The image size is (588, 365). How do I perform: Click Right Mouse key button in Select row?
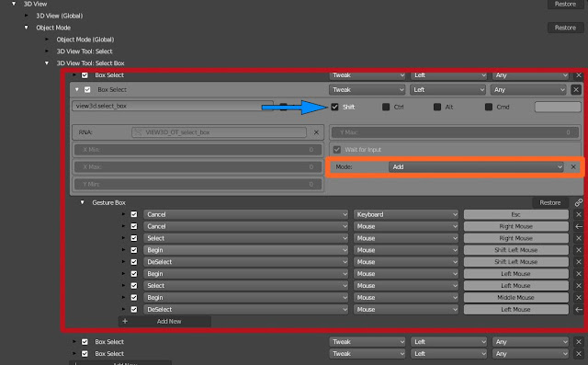click(x=516, y=238)
